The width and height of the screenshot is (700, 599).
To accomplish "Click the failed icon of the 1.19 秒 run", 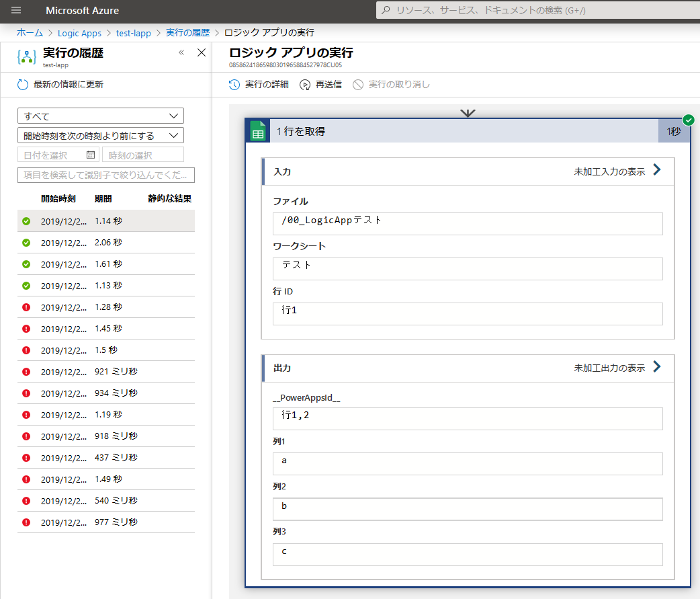I will 26,415.
